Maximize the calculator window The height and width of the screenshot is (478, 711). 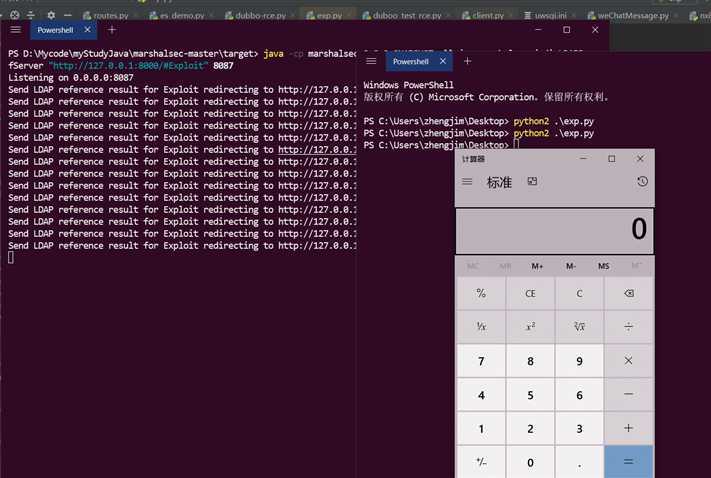[612, 159]
